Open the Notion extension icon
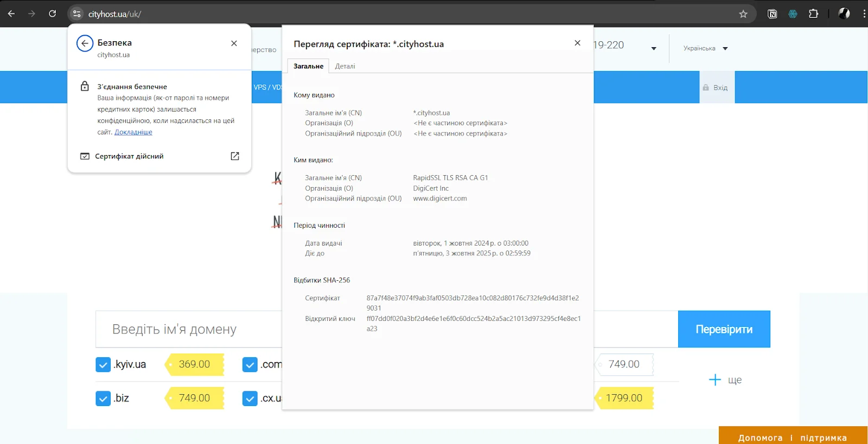This screenshot has height=444, width=868. coord(773,14)
